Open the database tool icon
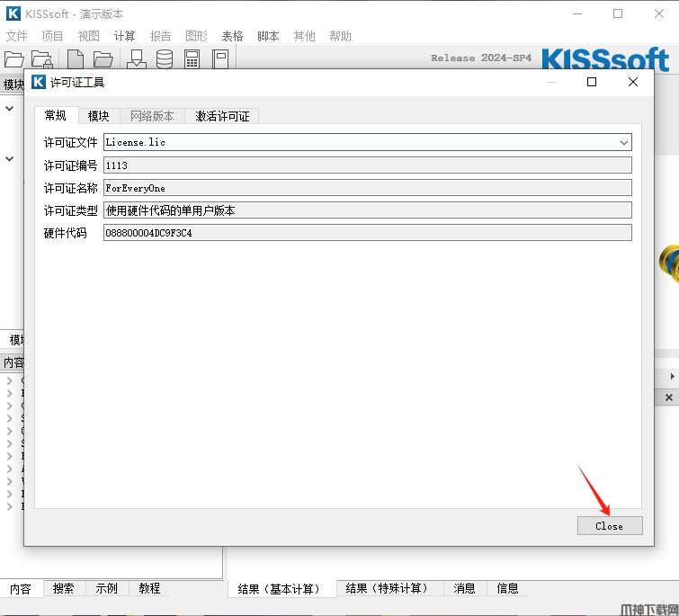 (x=165, y=58)
